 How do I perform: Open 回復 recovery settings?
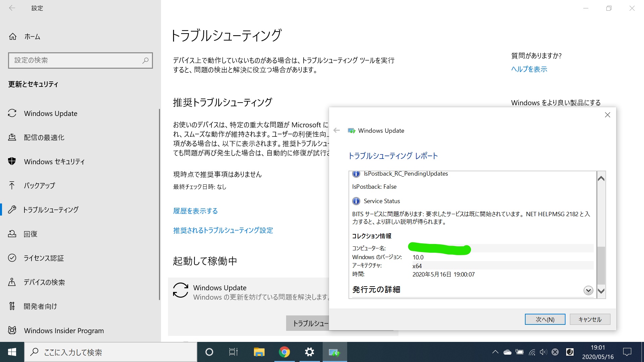tap(30, 234)
